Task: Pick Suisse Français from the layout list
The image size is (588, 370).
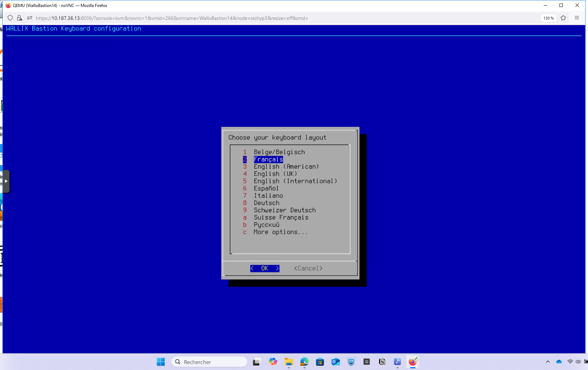Action: pyautogui.click(x=281, y=217)
